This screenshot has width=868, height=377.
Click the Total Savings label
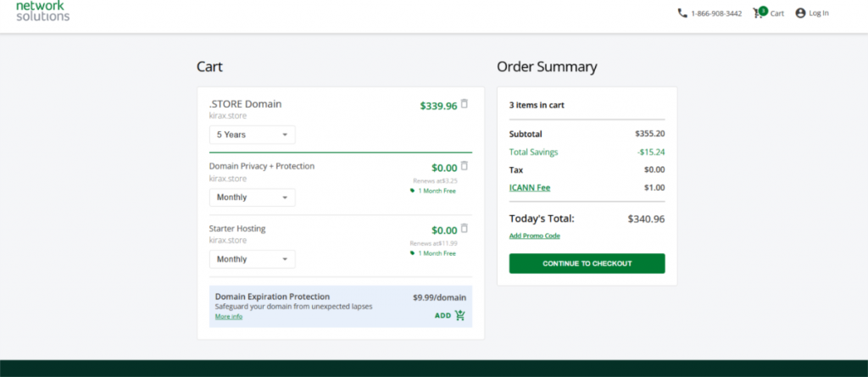(533, 152)
